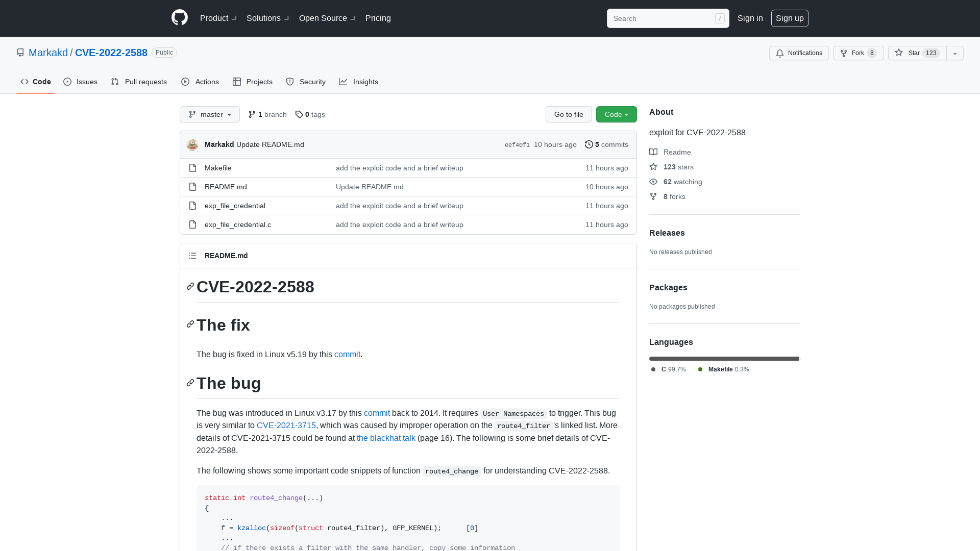Click the eye icon next to 62 watching
Viewport: 980px width, 551px height.
click(653, 182)
